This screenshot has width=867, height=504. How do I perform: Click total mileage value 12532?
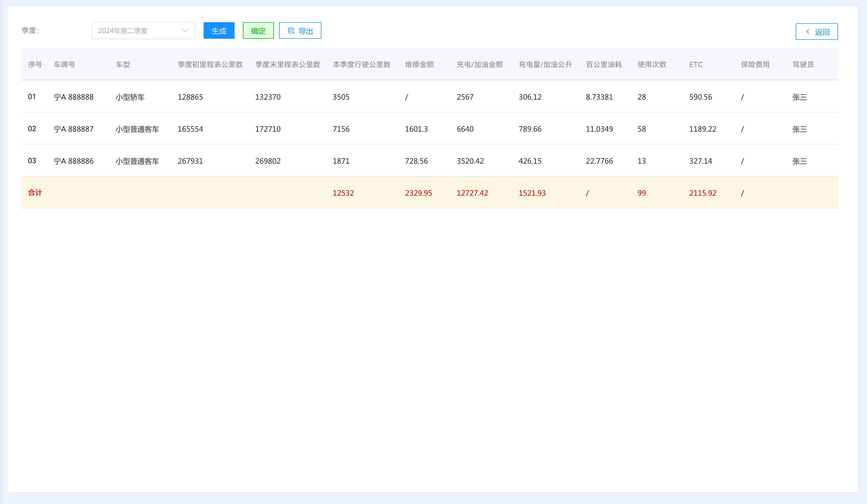tap(343, 193)
